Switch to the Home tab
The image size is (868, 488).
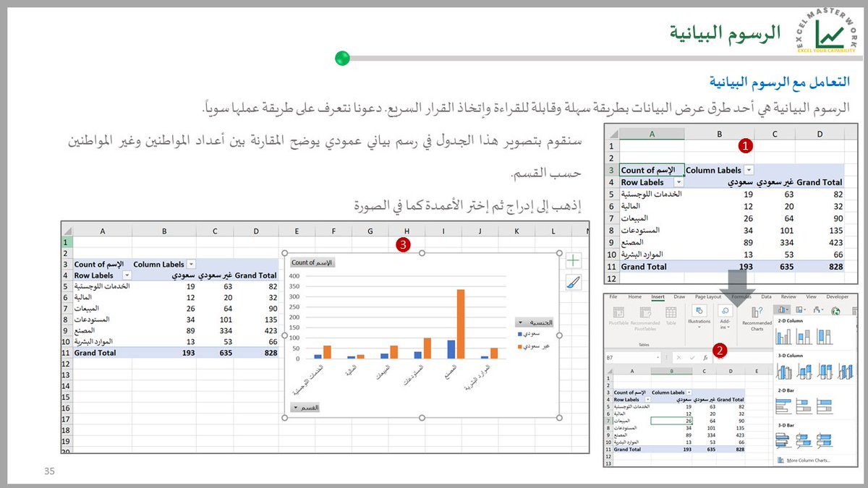point(635,296)
